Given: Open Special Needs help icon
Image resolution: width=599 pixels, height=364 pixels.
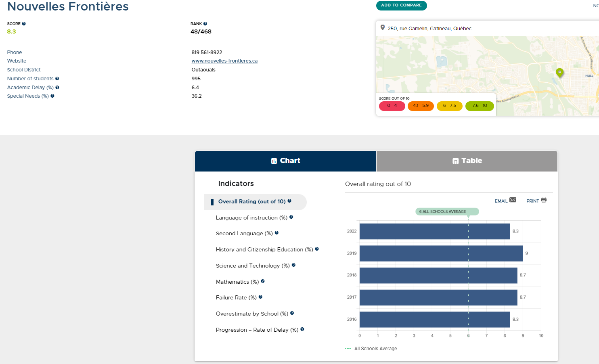Looking at the screenshot, I should point(52,96).
